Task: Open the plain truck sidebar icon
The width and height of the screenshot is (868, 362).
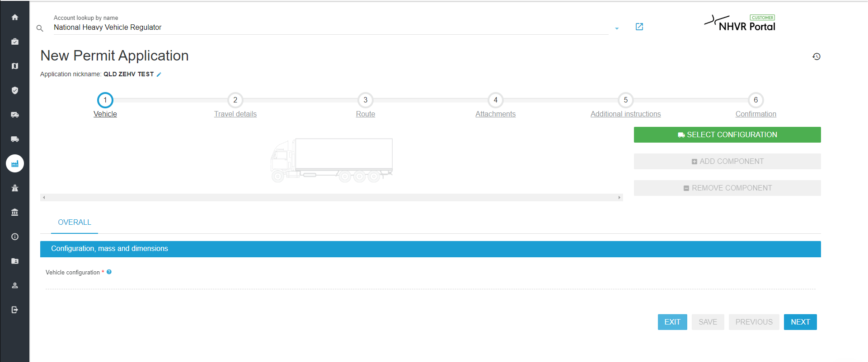Action: click(x=15, y=139)
